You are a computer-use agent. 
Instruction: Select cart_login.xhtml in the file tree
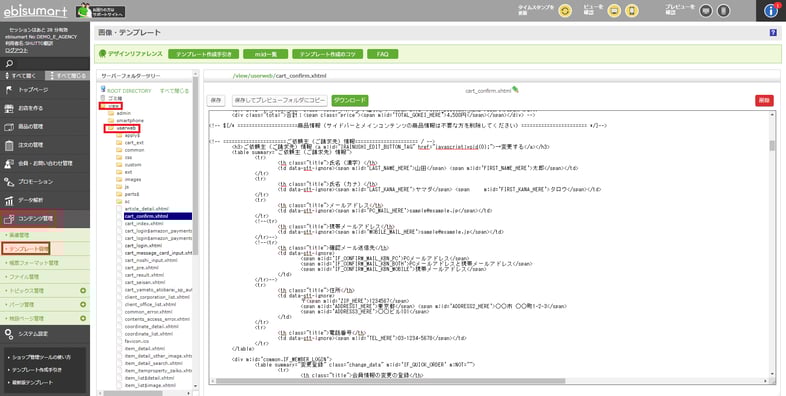point(143,246)
